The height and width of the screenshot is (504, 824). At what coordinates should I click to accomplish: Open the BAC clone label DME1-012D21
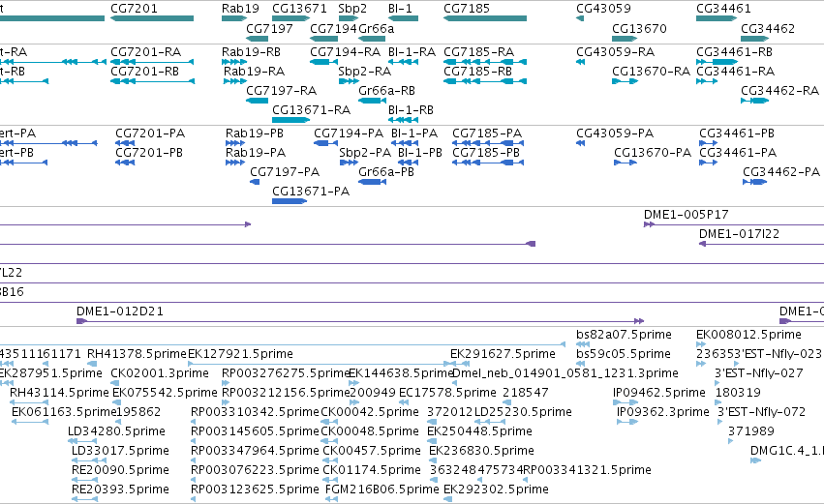click(120, 311)
